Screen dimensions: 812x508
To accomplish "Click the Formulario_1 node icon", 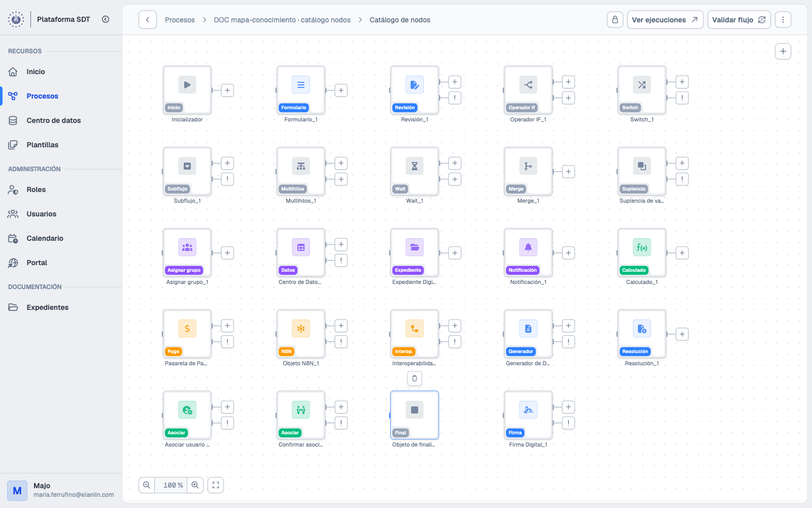I will [x=301, y=85].
